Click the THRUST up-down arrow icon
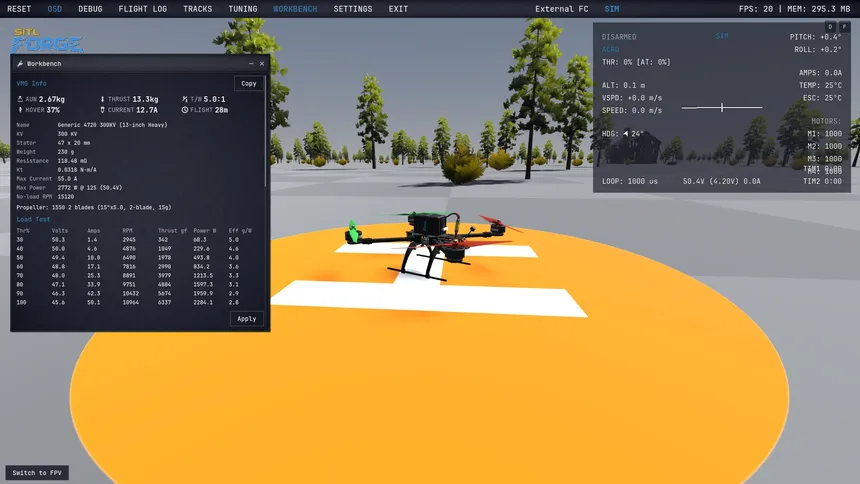This screenshot has width=860, height=484. click(x=102, y=99)
